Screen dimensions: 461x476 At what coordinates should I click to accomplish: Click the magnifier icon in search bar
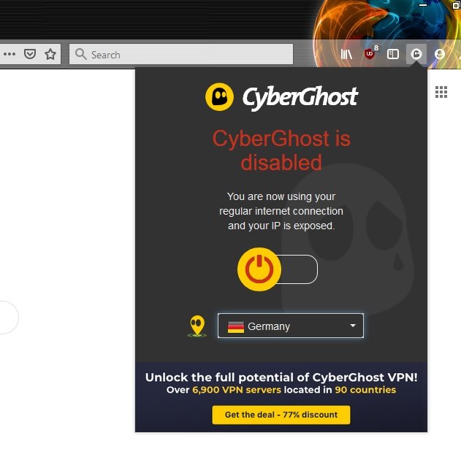tap(81, 54)
